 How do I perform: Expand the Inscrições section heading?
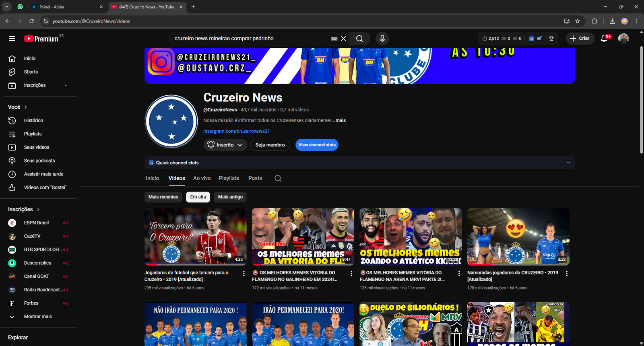coord(24,209)
